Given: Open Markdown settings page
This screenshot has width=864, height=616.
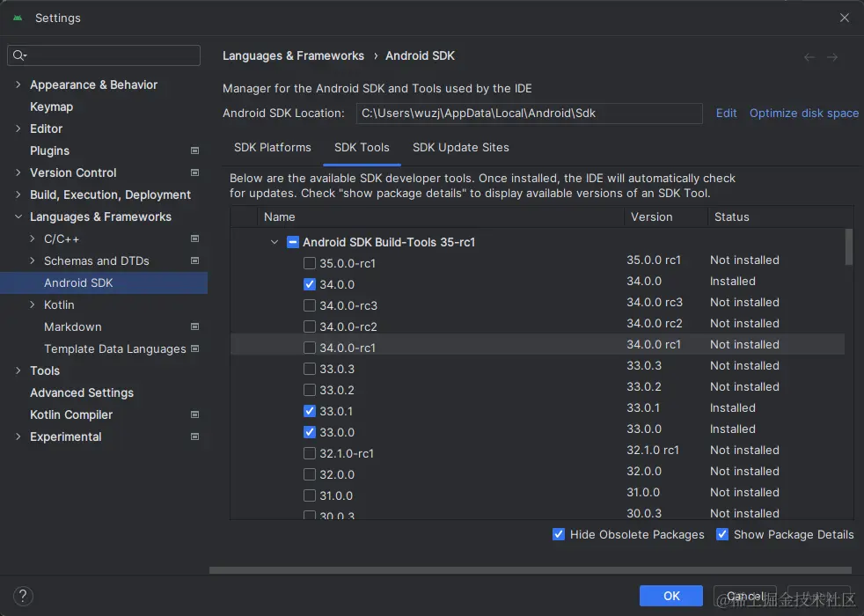Looking at the screenshot, I should coord(73,326).
